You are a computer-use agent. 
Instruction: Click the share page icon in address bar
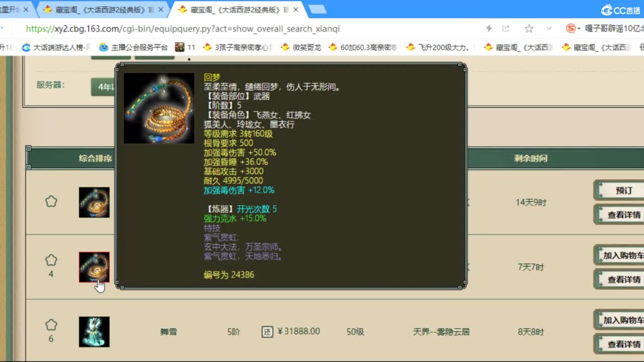point(506,29)
